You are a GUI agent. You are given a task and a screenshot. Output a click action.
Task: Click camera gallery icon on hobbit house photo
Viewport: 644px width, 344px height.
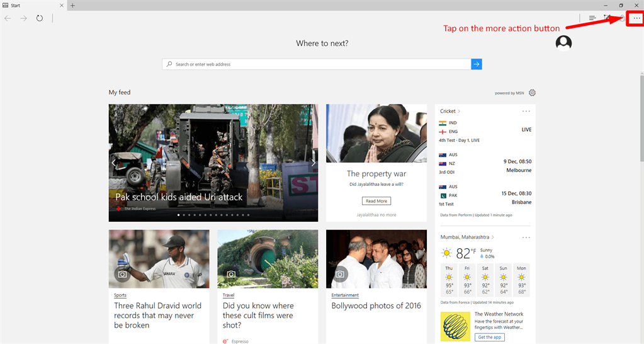231,274
